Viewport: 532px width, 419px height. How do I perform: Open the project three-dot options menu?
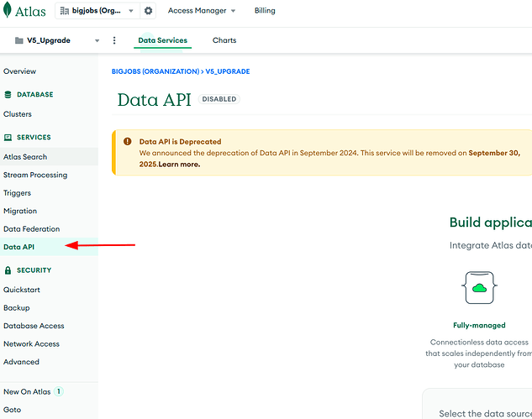click(x=114, y=40)
